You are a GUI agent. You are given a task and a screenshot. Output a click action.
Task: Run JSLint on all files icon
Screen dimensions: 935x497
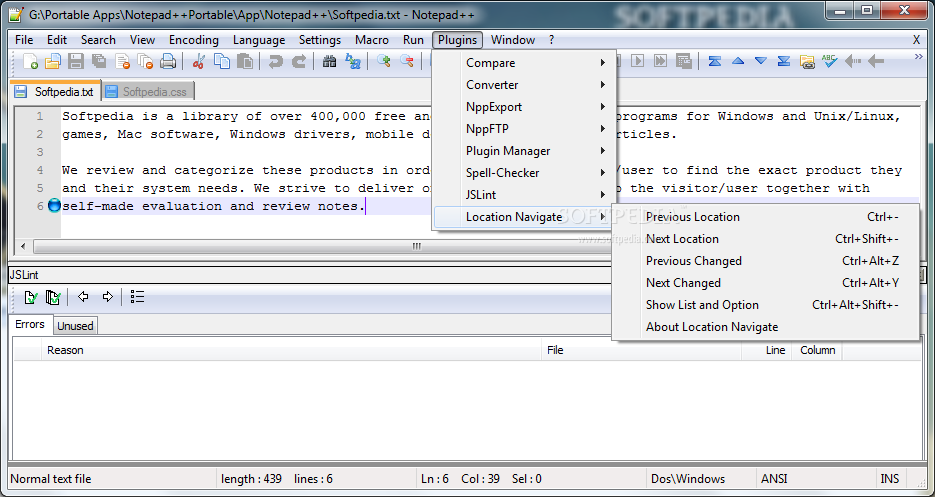(52, 297)
